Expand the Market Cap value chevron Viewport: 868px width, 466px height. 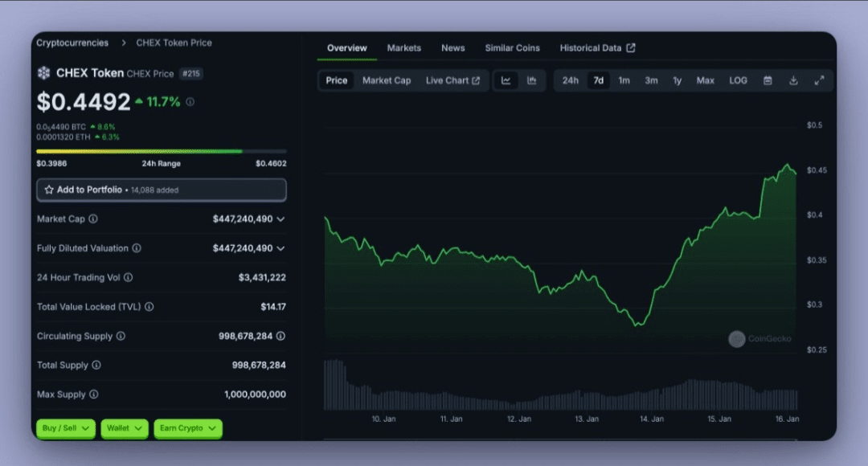[280, 219]
